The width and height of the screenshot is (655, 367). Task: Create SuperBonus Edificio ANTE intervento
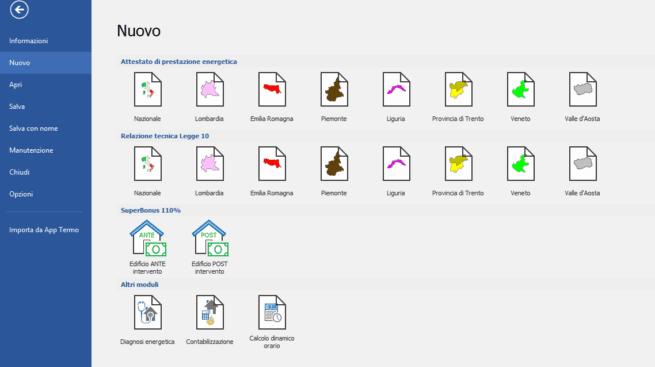[x=147, y=247]
